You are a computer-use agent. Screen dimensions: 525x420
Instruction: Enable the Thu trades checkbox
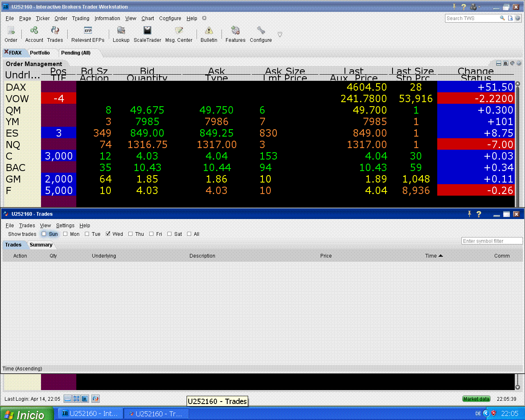(130, 234)
